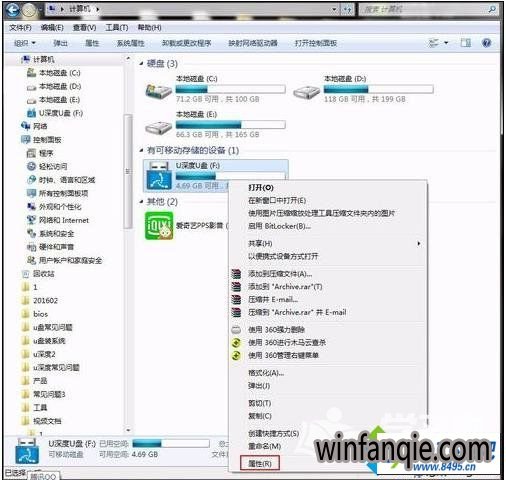The image size is (506, 480).
Task: Click the U深度U盘 (F:) drive icon
Action: coord(159,176)
